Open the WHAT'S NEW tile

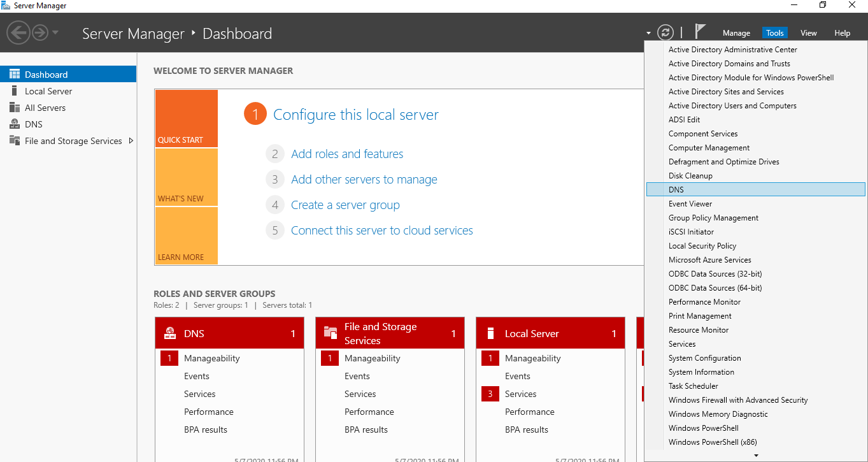[x=186, y=177]
